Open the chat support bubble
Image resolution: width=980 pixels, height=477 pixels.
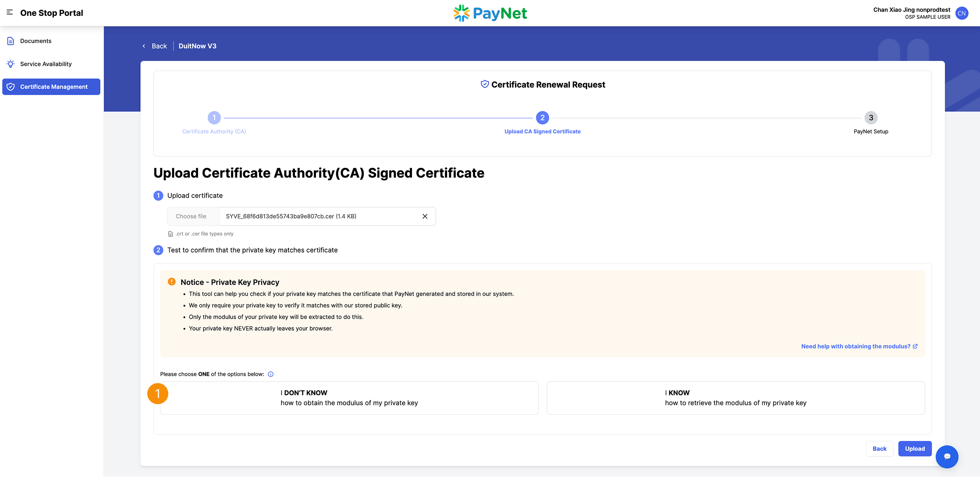[947, 457]
